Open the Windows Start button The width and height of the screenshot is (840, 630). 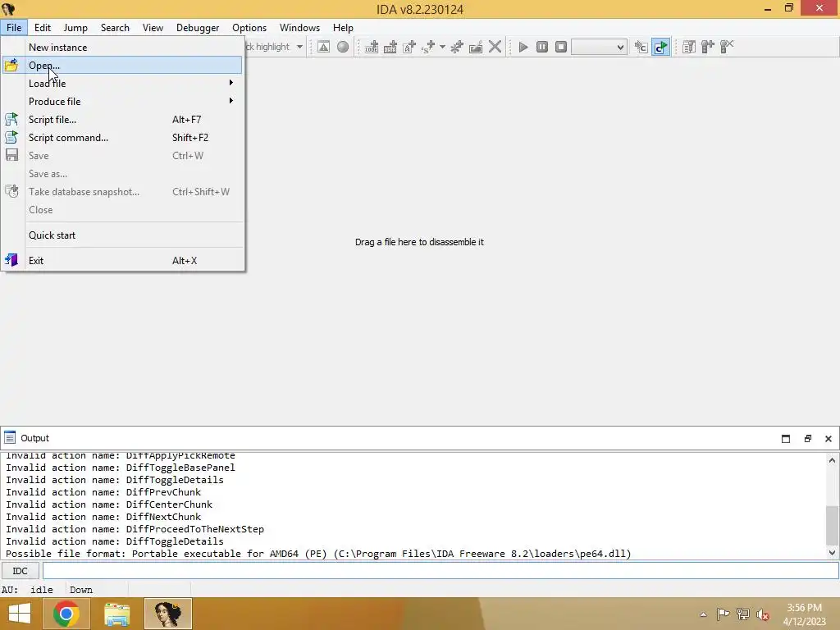point(20,614)
